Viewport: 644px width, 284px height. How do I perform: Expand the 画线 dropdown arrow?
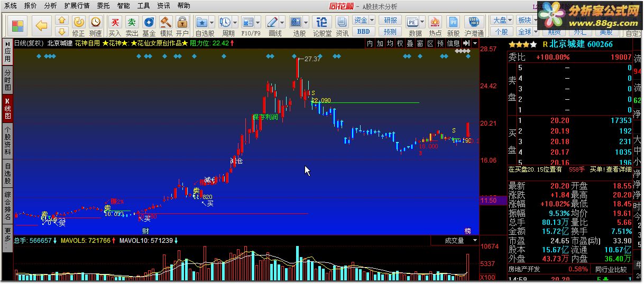(x=282, y=23)
